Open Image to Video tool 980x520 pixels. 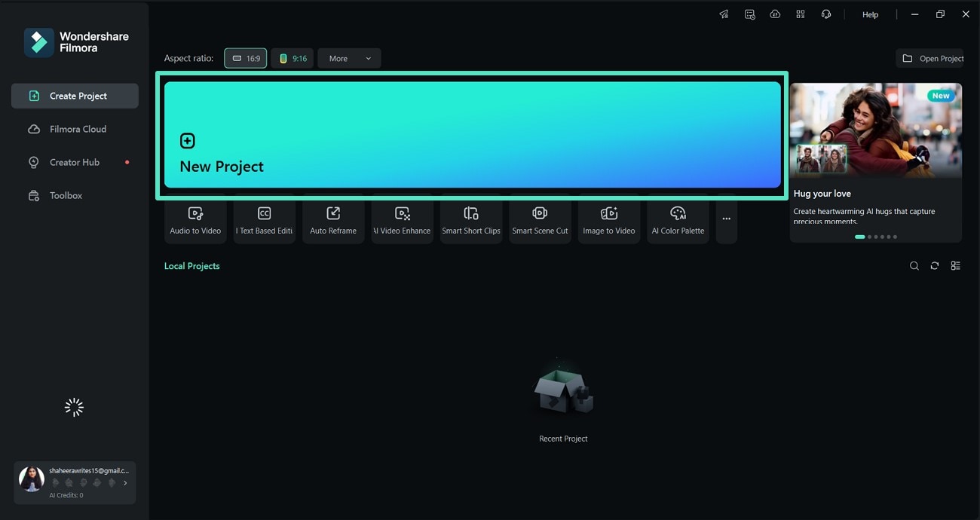609,220
